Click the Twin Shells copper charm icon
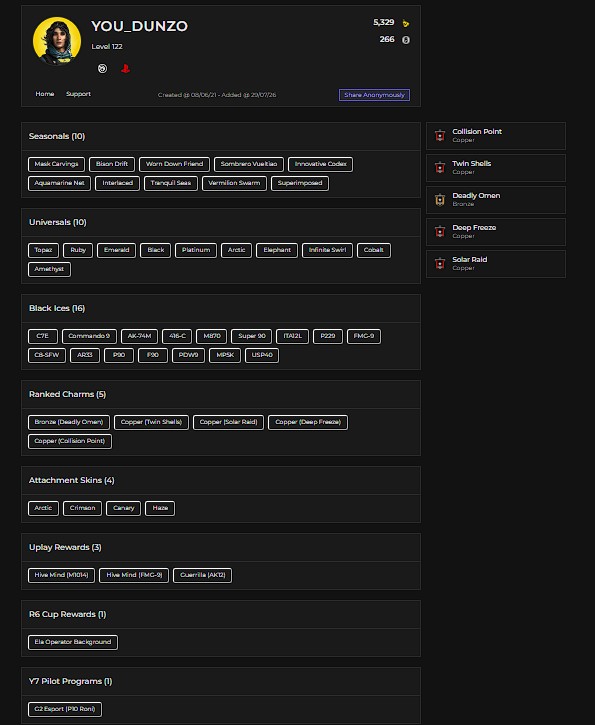 pos(440,168)
